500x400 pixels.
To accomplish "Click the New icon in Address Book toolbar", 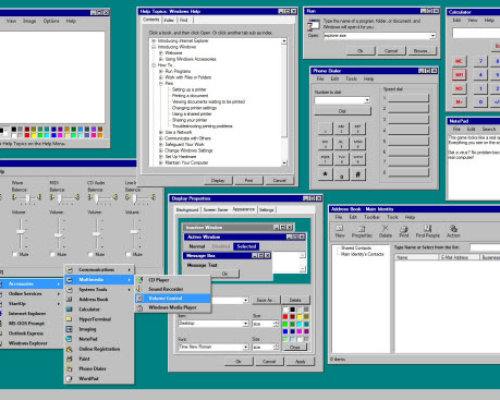I will tap(340, 231).
